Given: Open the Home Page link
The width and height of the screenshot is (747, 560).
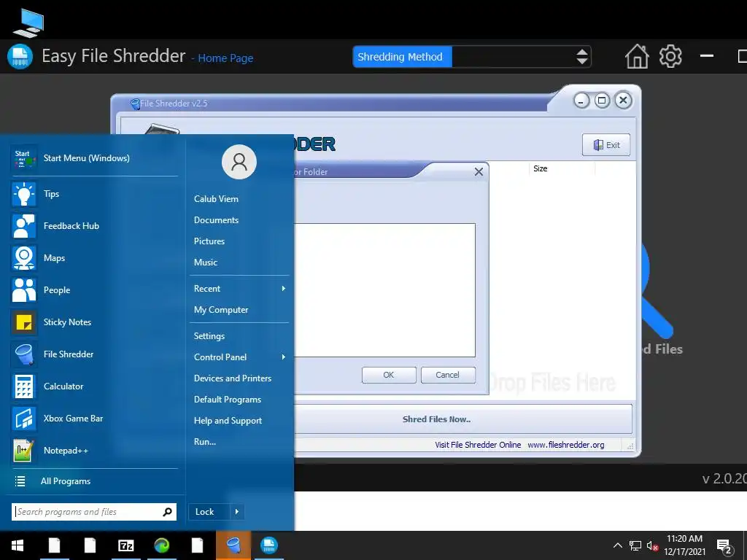Looking at the screenshot, I should [225, 58].
